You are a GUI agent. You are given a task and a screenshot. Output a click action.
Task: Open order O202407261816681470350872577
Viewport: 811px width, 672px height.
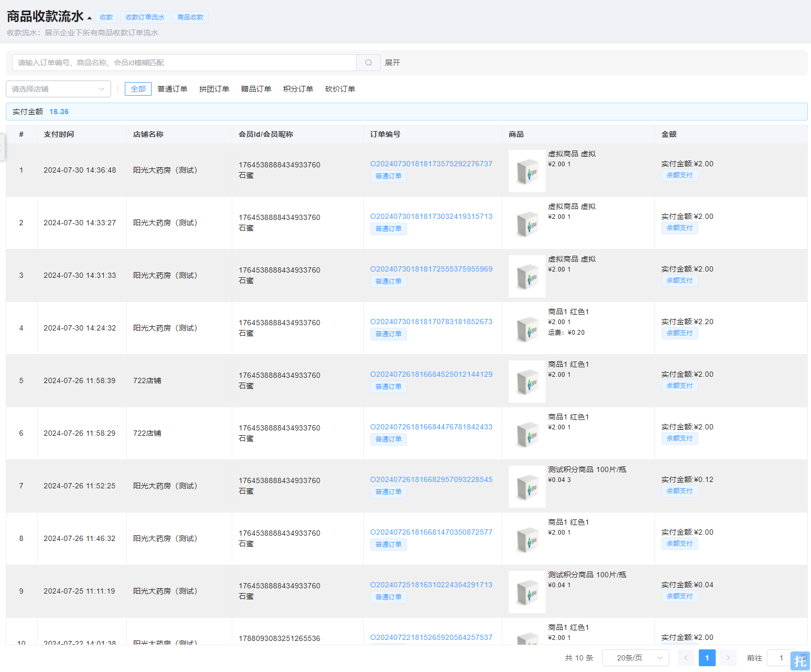[431, 532]
